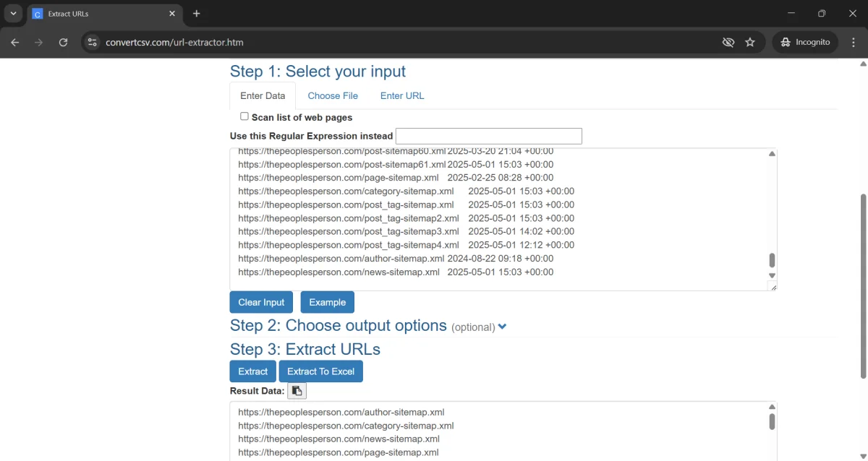The height and width of the screenshot is (461, 868).
Task: Go back using the browser back arrow
Action: pyautogui.click(x=15, y=43)
